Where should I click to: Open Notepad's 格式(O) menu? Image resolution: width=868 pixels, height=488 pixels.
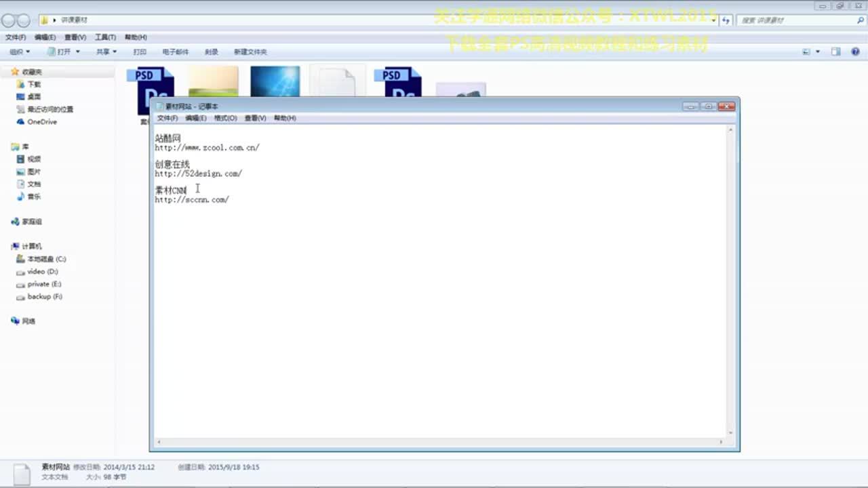click(226, 118)
